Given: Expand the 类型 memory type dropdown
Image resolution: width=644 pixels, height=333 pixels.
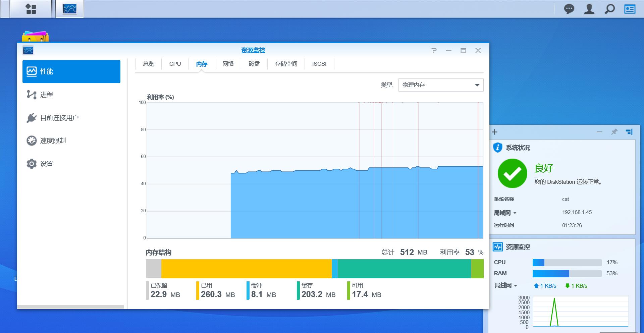Looking at the screenshot, I should click(x=441, y=85).
